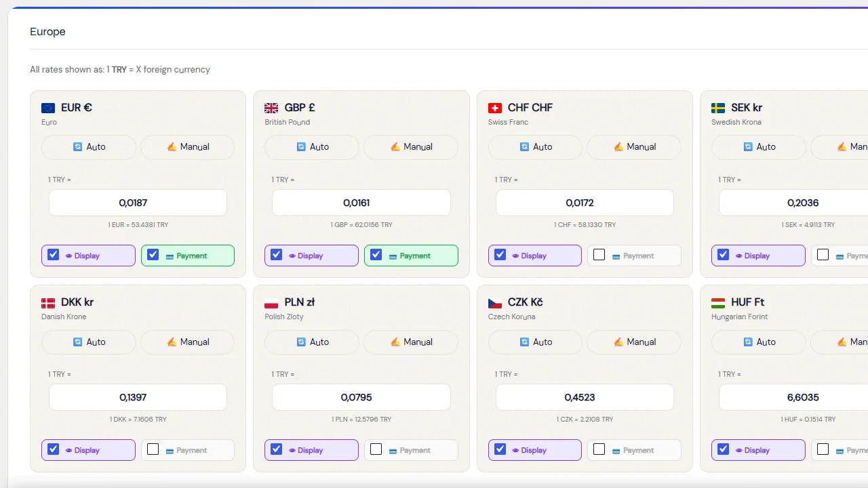868x488 pixels.
Task: Click the Czech flag icon for CZK
Action: [495, 303]
